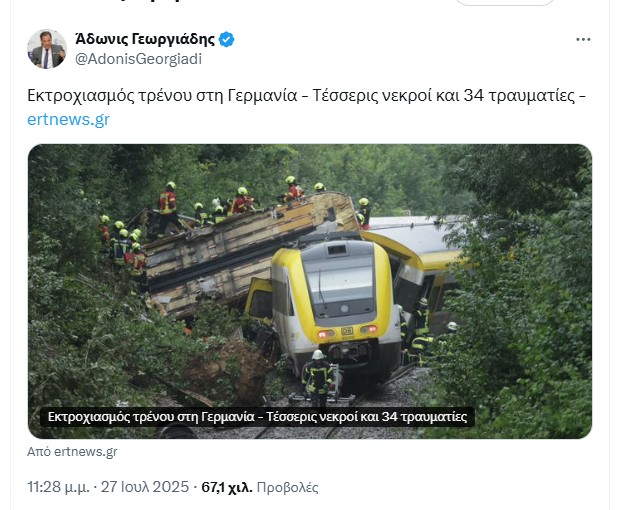
Task: Open the train derailment article image card
Action: [310, 291]
